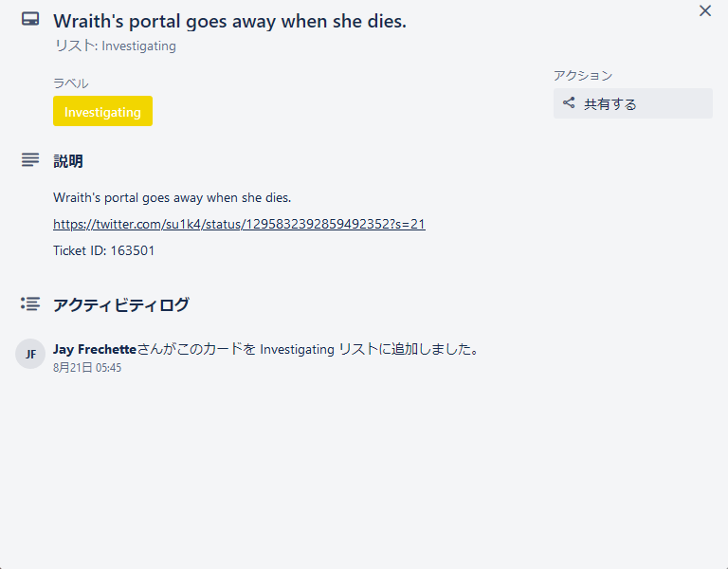This screenshot has width=728, height=569.
Task: Close the card detail dialog
Action: [x=704, y=11]
